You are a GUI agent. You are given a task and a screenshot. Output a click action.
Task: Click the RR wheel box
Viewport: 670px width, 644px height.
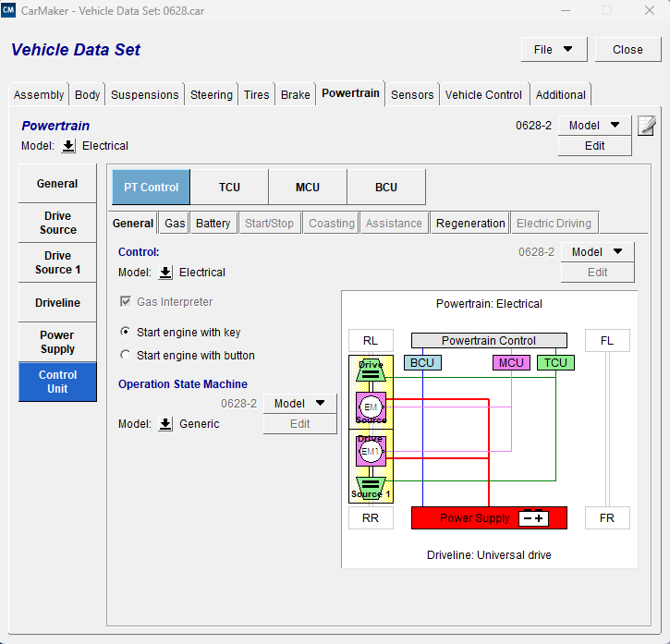click(371, 518)
